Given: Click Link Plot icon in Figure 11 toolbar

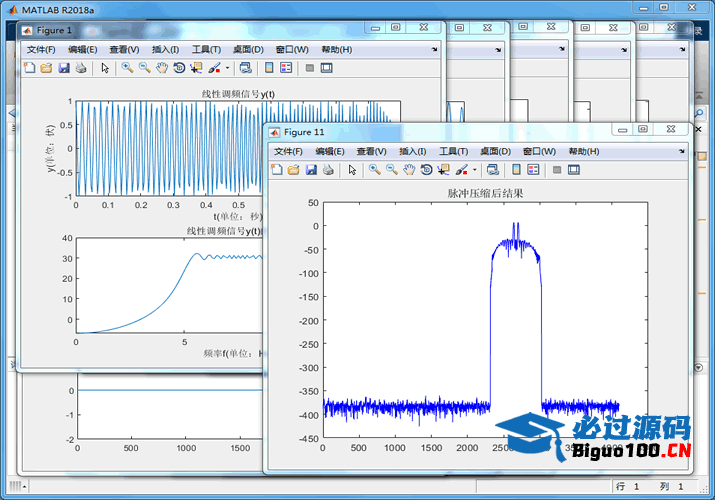Looking at the screenshot, I should click(493, 170).
